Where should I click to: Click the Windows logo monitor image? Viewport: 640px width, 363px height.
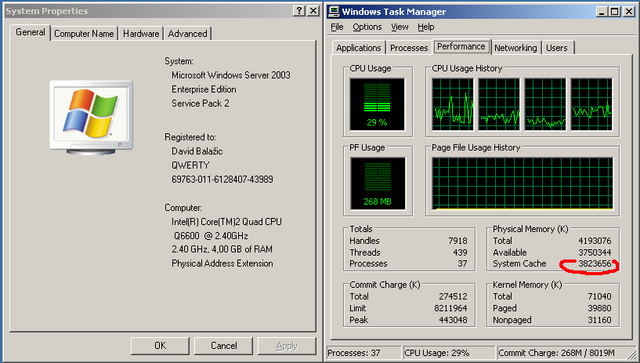tap(91, 117)
